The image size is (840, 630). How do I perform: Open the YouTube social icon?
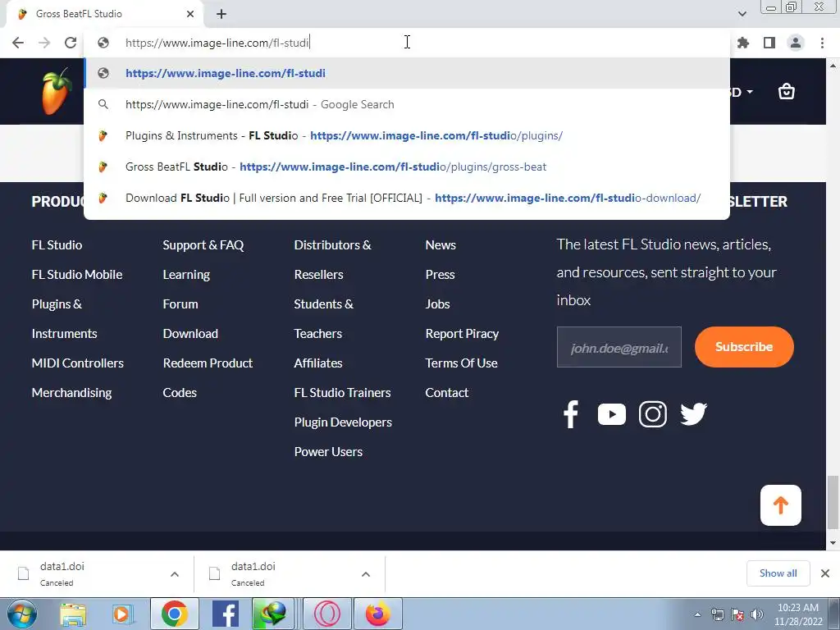coord(612,414)
